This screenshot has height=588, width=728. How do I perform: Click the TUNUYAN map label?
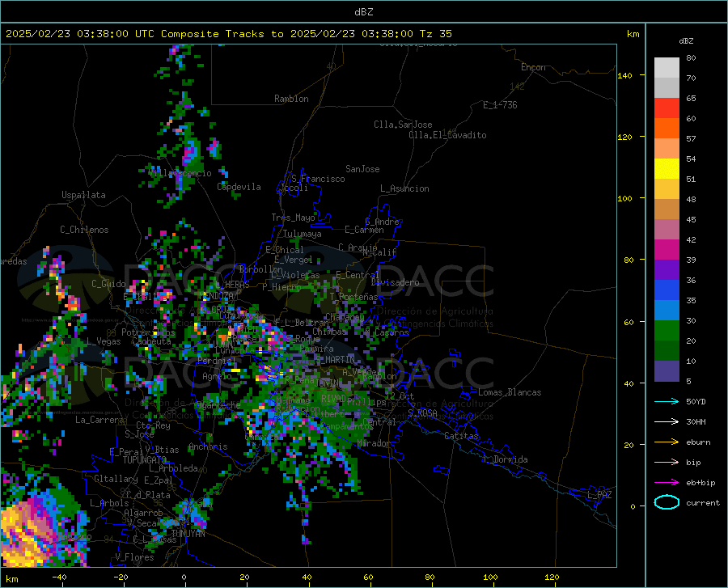click(188, 534)
